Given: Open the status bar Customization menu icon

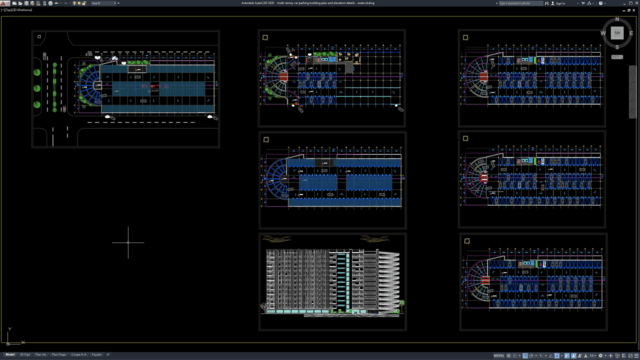Looking at the screenshot, I should [636, 356].
